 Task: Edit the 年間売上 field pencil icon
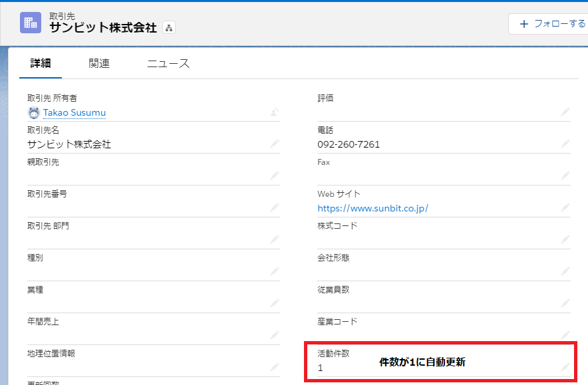pos(275,334)
